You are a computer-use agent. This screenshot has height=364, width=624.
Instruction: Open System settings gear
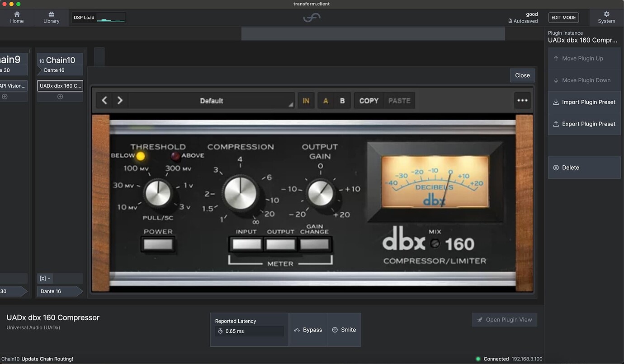click(606, 18)
